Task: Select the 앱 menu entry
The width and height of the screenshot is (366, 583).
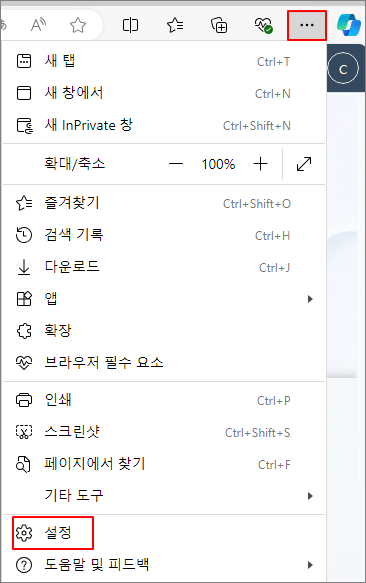Action: tap(164, 299)
